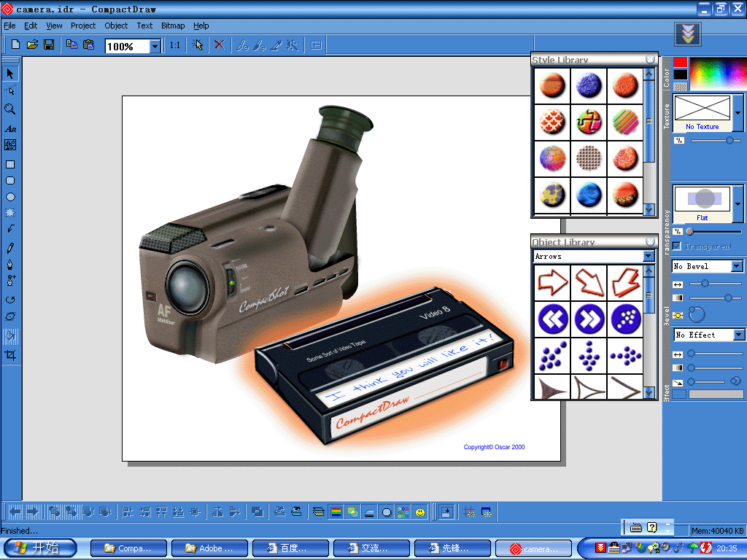
Task: Click the red X delete icon
Action: pos(219,44)
